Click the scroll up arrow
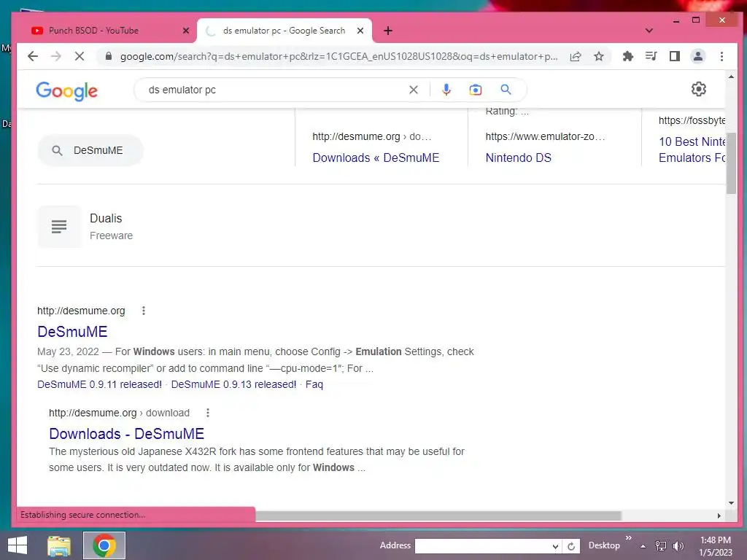This screenshot has width=747, height=560. (731, 76)
